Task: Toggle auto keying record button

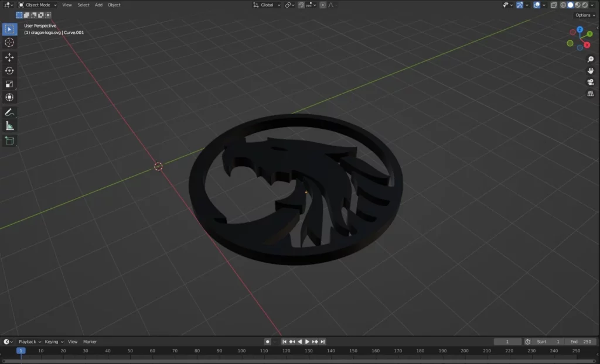Action: [267, 342]
